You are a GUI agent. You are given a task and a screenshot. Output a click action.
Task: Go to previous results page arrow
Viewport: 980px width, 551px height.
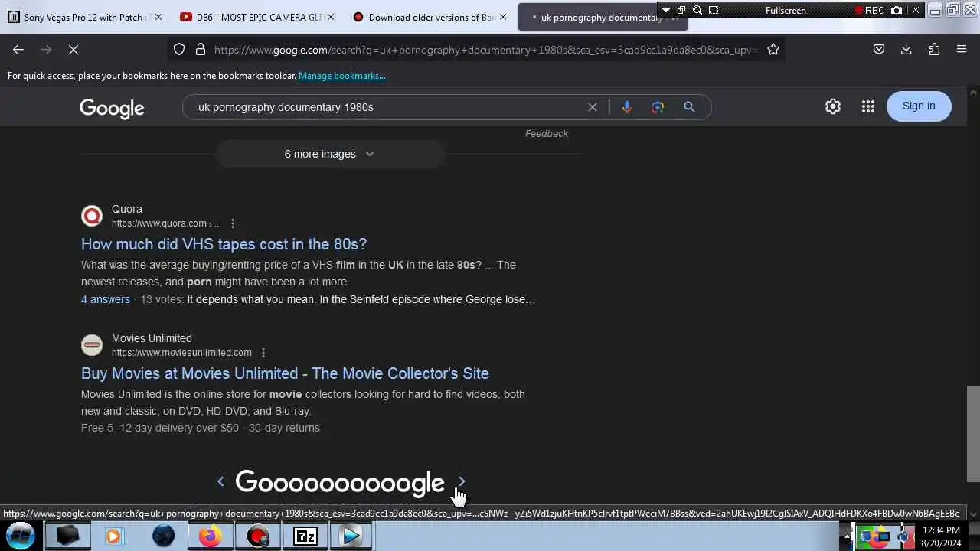pyautogui.click(x=220, y=481)
